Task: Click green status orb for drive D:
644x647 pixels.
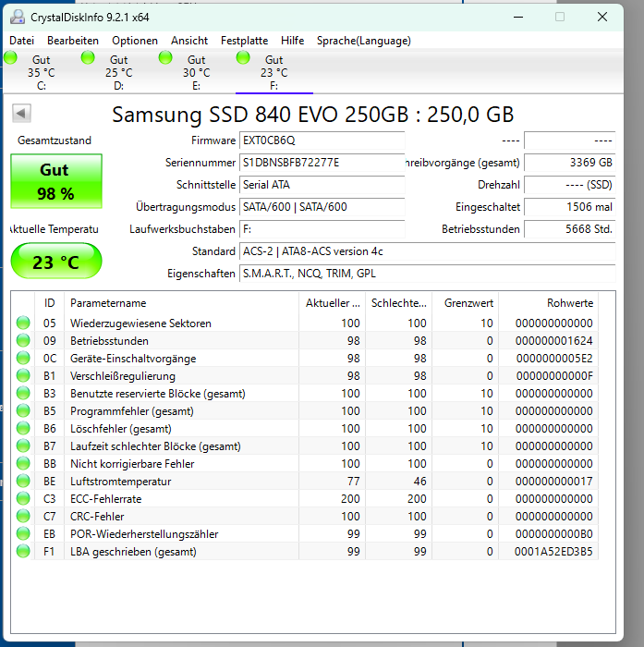Action: (x=88, y=57)
